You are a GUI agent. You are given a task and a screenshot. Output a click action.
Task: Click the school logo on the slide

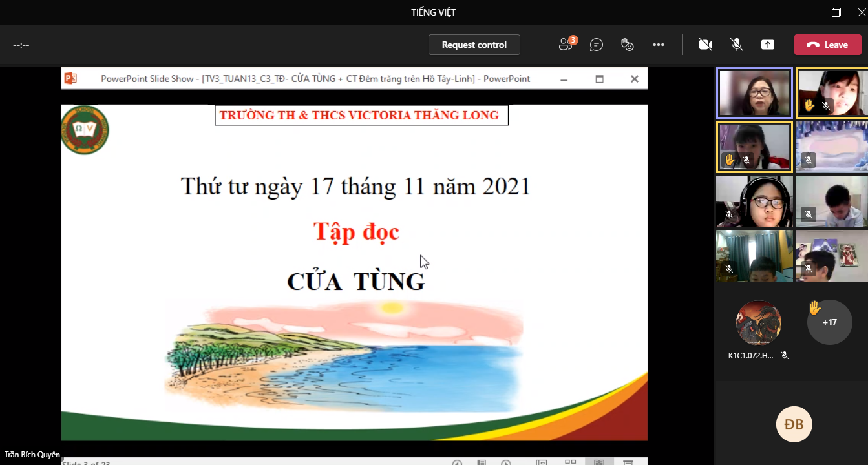tap(85, 130)
